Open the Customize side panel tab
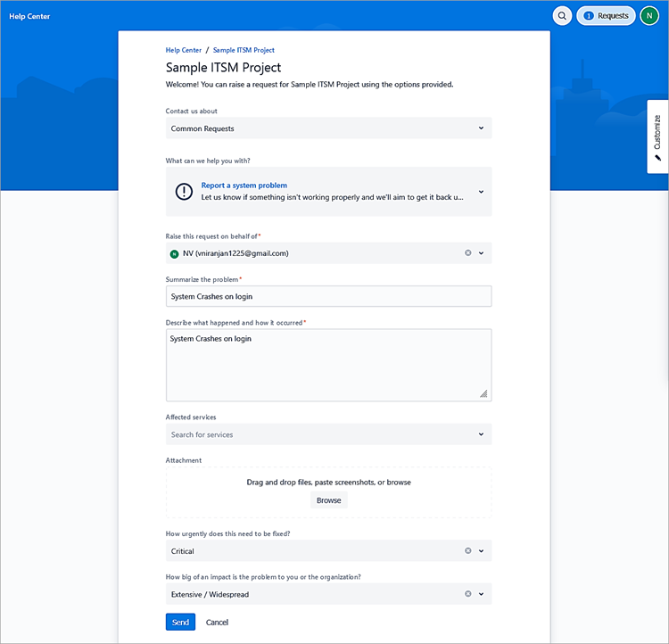The height and width of the screenshot is (644, 669). point(657,136)
